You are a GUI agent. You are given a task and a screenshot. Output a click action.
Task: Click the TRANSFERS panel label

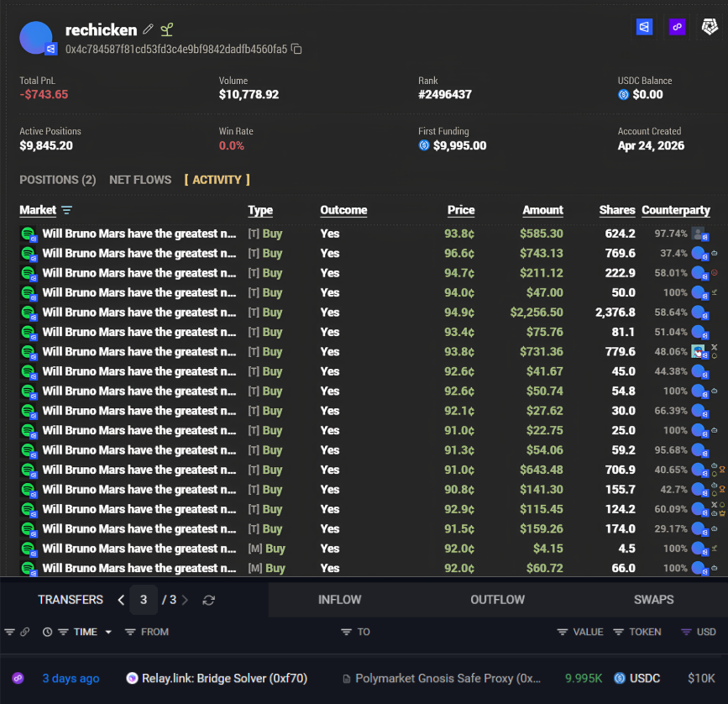click(x=71, y=600)
